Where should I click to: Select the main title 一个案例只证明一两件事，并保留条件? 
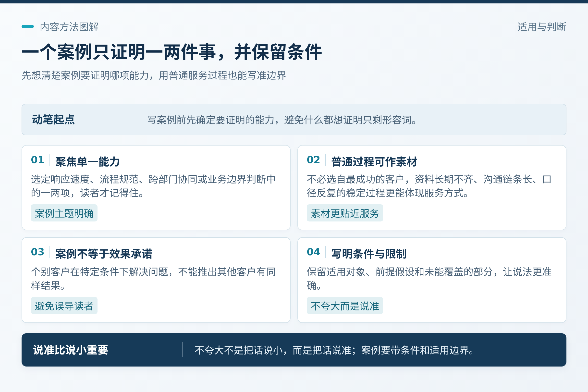(x=172, y=52)
